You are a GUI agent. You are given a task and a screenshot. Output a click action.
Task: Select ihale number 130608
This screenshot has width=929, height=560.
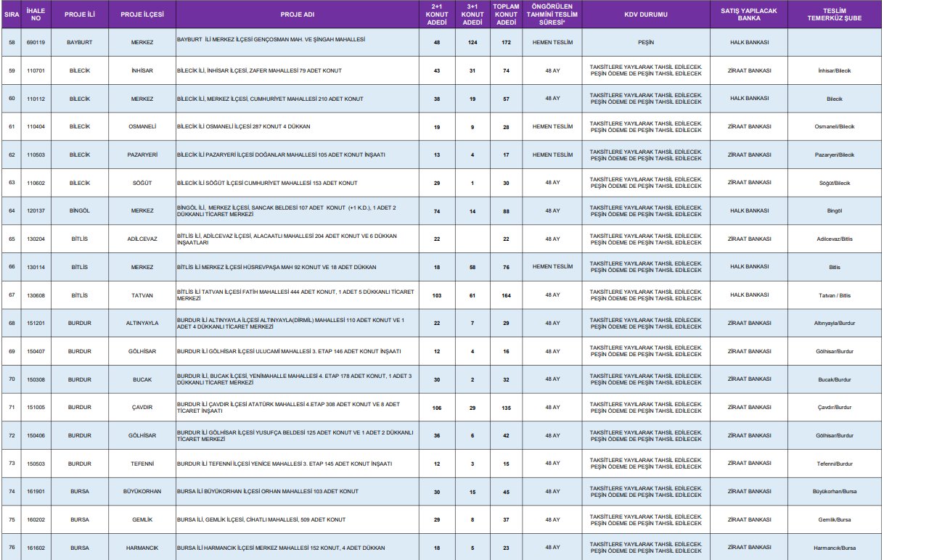tap(36, 295)
